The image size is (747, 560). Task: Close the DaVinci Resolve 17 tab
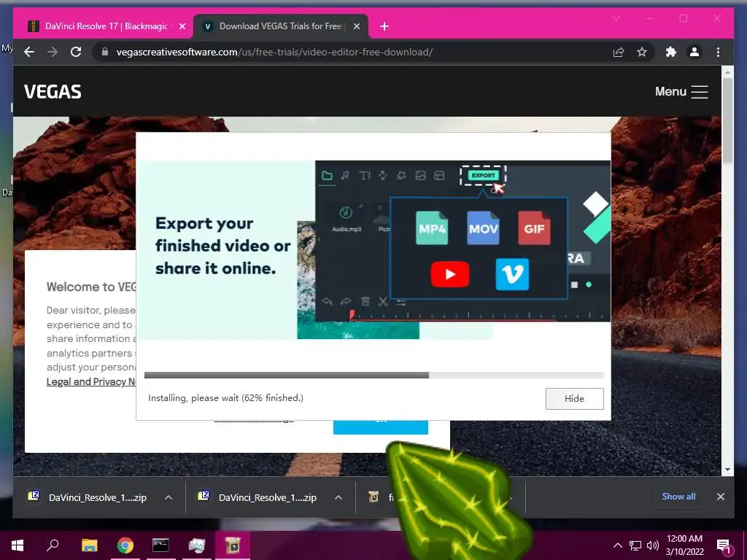182,26
